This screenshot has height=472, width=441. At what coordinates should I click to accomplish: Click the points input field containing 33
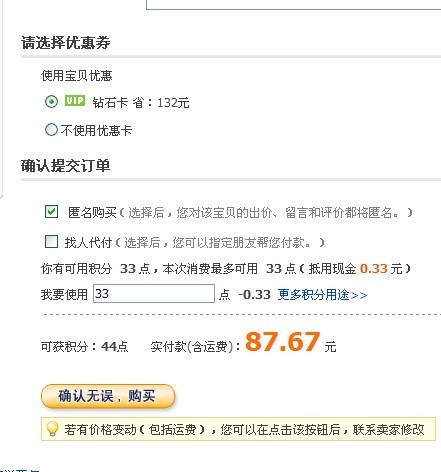pos(154,294)
